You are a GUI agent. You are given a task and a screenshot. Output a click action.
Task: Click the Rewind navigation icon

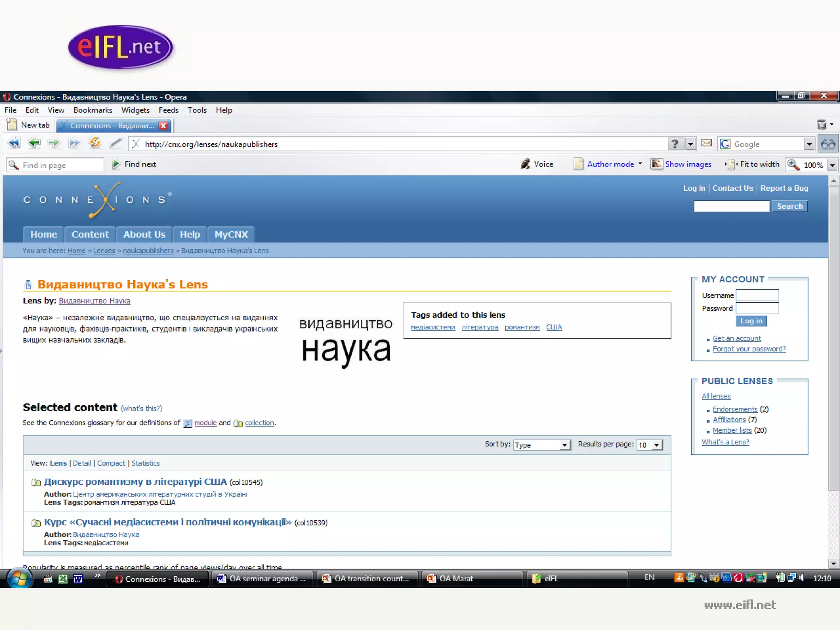(14, 143)
